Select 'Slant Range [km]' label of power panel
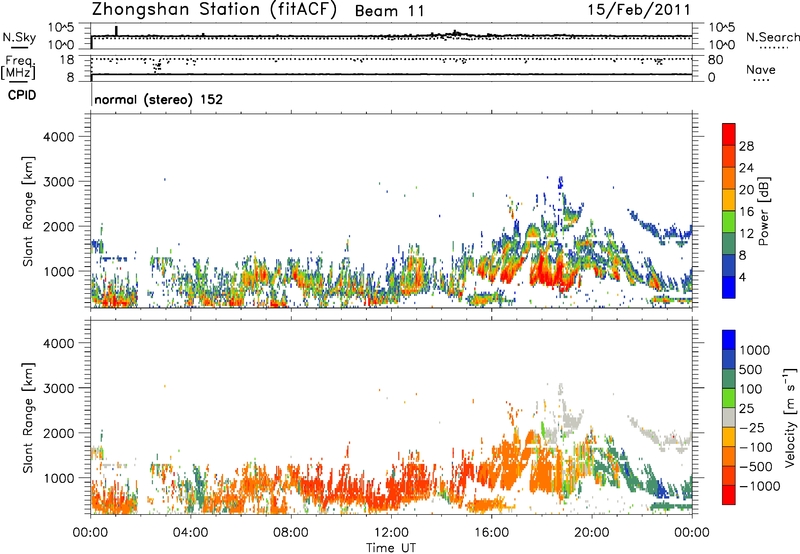 (28, 211)
